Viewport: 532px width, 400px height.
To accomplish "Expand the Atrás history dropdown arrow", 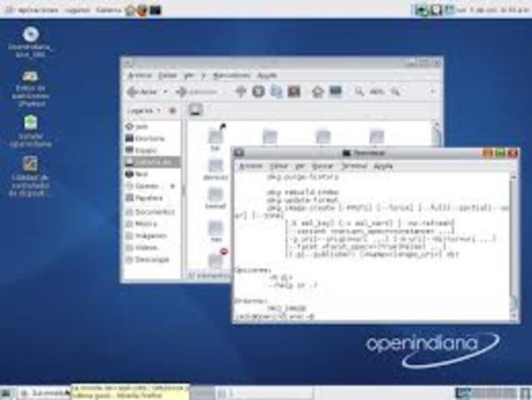I will [x=165, y=92].
